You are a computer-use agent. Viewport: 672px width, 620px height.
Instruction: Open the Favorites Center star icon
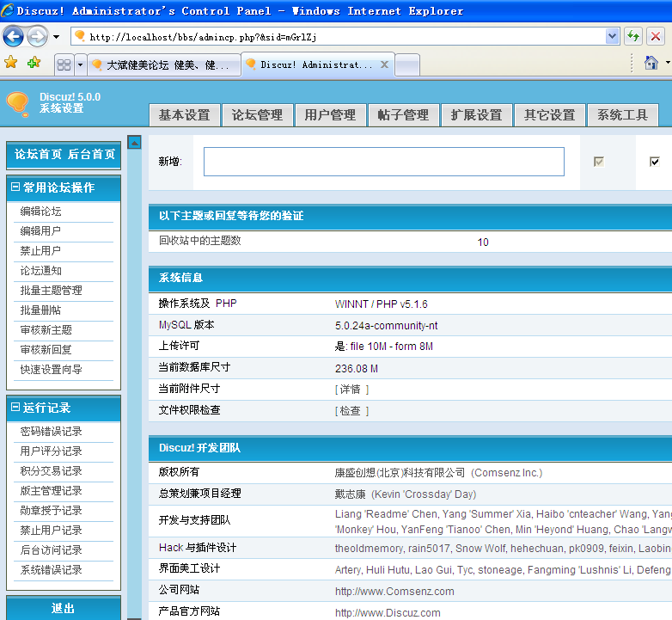10,63
